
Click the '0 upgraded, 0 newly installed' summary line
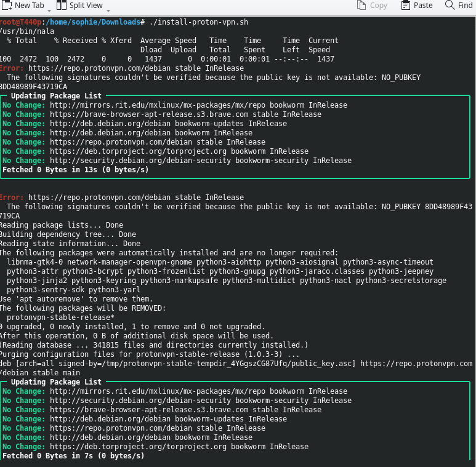132,327
